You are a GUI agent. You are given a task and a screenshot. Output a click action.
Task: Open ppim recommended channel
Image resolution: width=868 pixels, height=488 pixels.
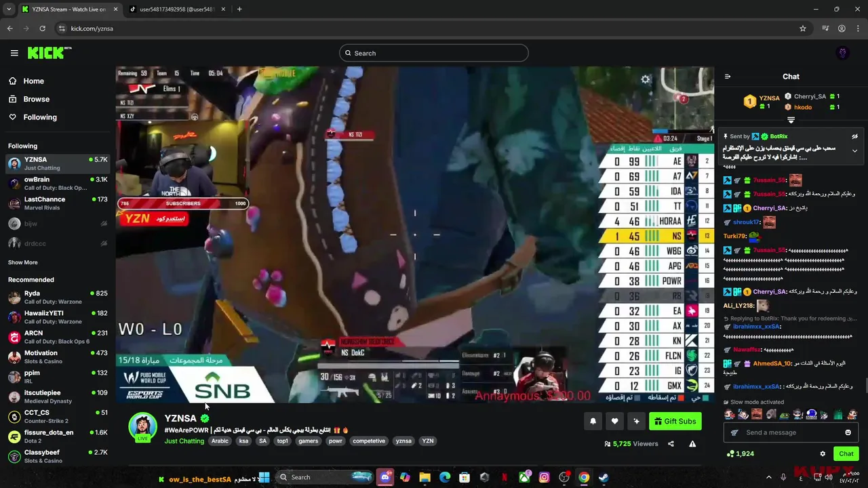[58, 377]
